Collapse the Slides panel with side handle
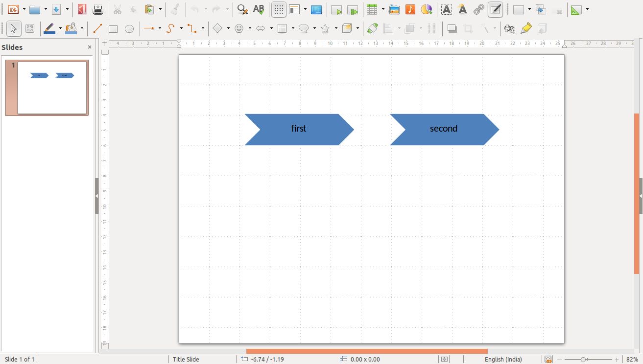The image size is (643, 364). point(96,196)
